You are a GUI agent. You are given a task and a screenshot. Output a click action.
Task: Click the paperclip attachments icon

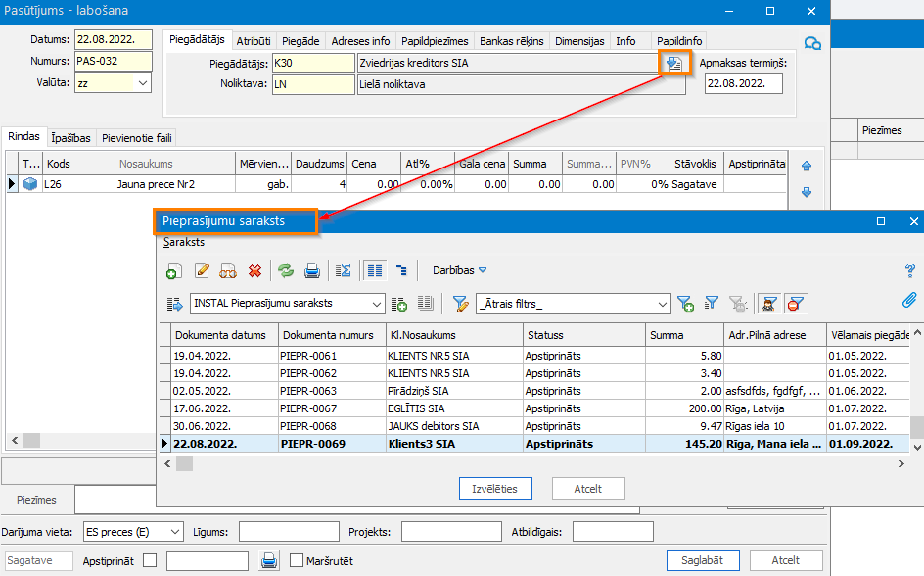point(909,300)
